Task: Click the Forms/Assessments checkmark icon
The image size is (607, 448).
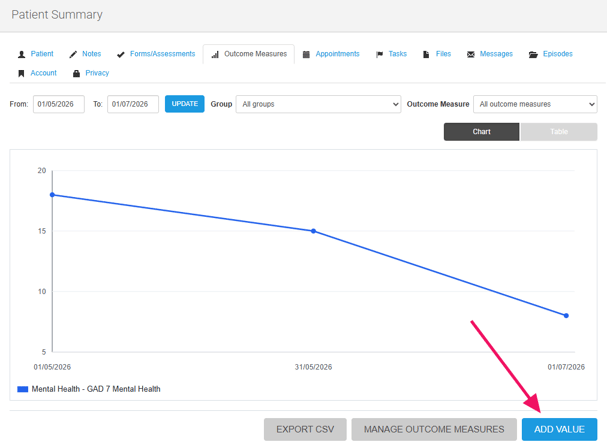Action: point(121,54)
